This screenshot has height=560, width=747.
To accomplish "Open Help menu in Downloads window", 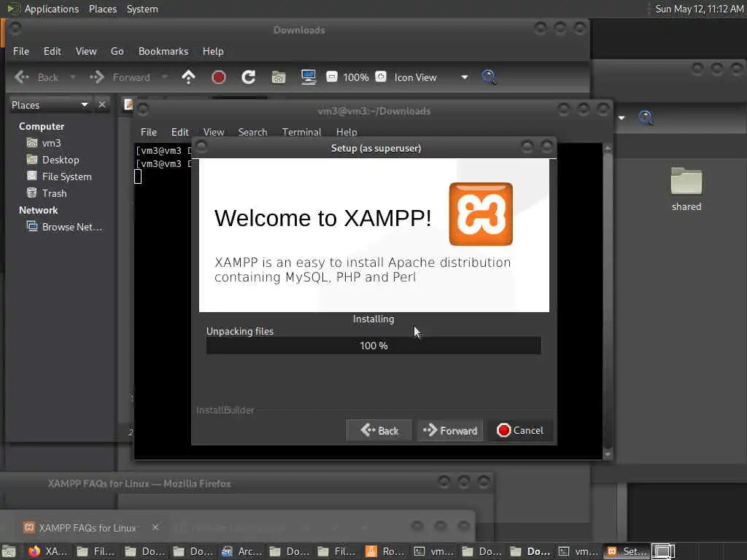I will 213,51.
